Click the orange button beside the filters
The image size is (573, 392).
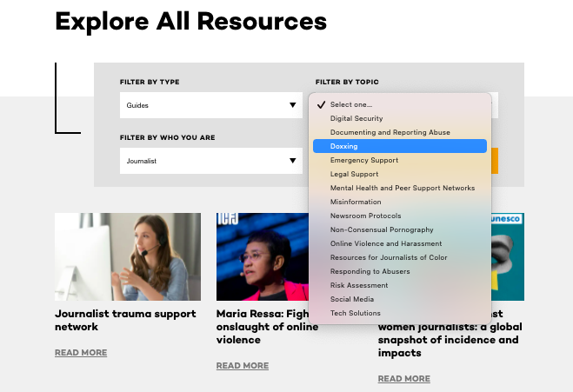click(x=495, y=161)
